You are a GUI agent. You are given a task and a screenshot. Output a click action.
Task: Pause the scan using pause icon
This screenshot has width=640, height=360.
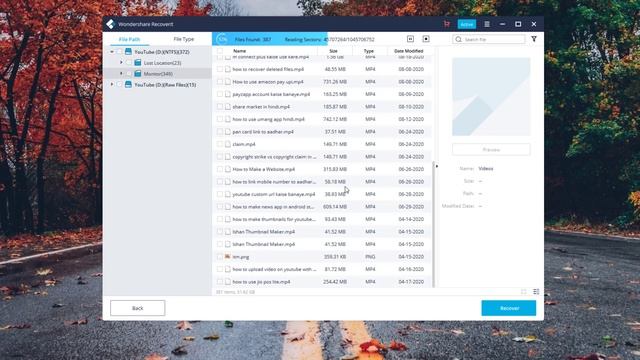coord(410,39)
